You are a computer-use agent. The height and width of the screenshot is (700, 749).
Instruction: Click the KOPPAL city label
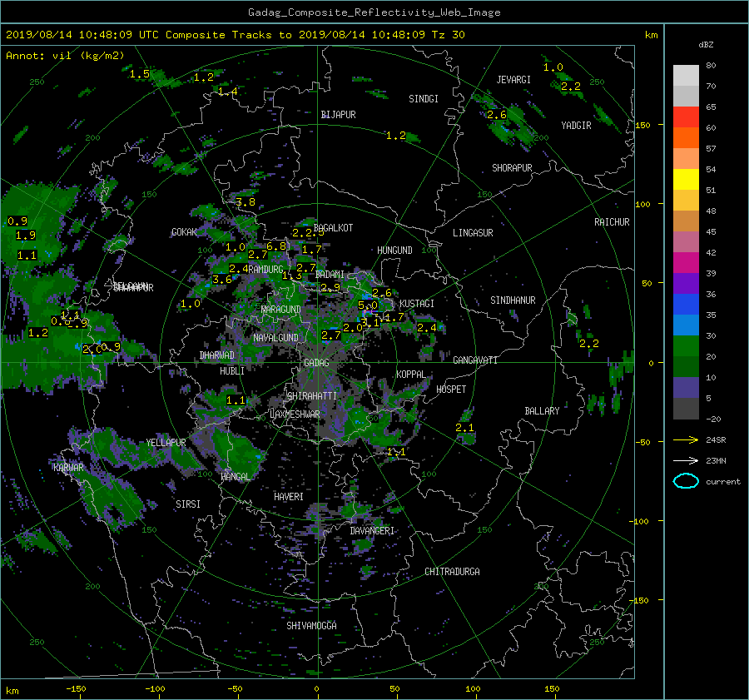click(411, 375)
